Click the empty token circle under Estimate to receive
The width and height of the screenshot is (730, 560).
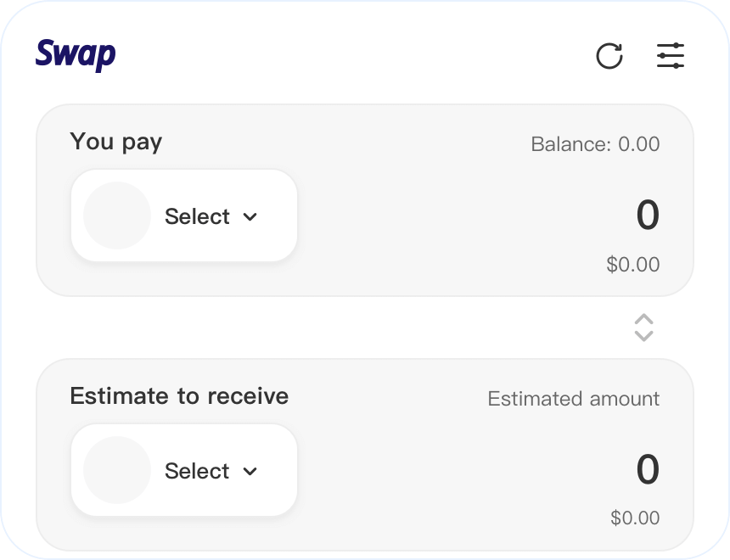tap(117, 470)
